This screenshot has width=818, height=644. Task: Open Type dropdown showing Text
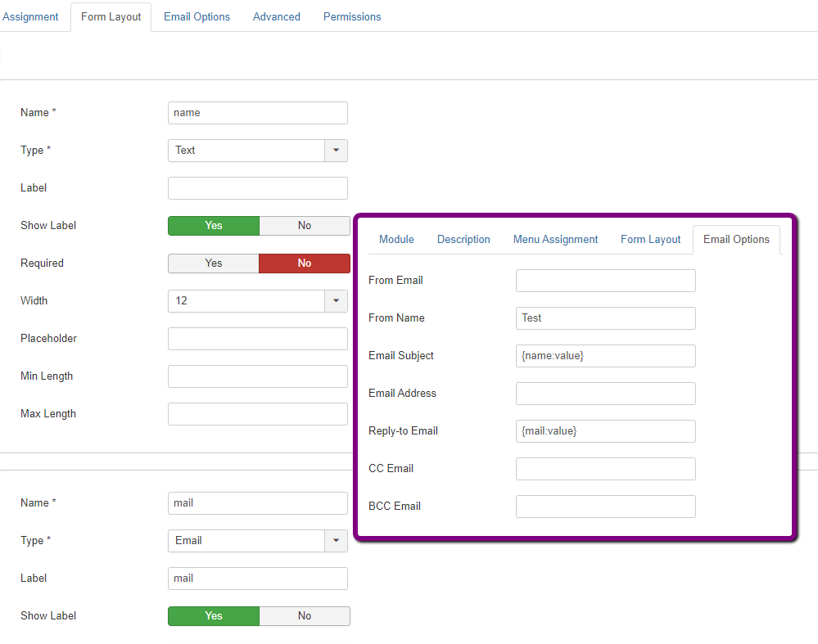257,151
